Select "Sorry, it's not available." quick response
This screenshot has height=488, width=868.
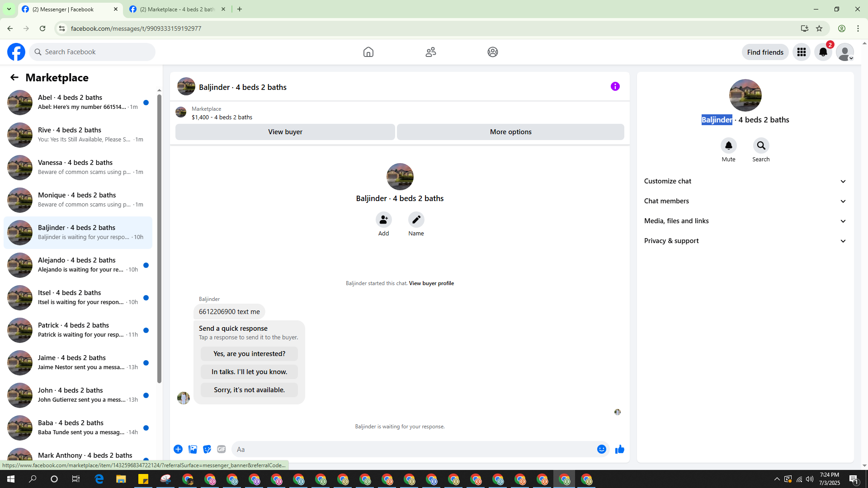coord(249,390)
